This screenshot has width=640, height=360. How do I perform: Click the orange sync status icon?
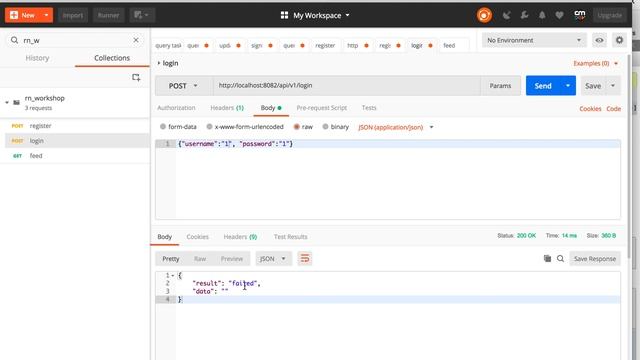tap(484, 15)
